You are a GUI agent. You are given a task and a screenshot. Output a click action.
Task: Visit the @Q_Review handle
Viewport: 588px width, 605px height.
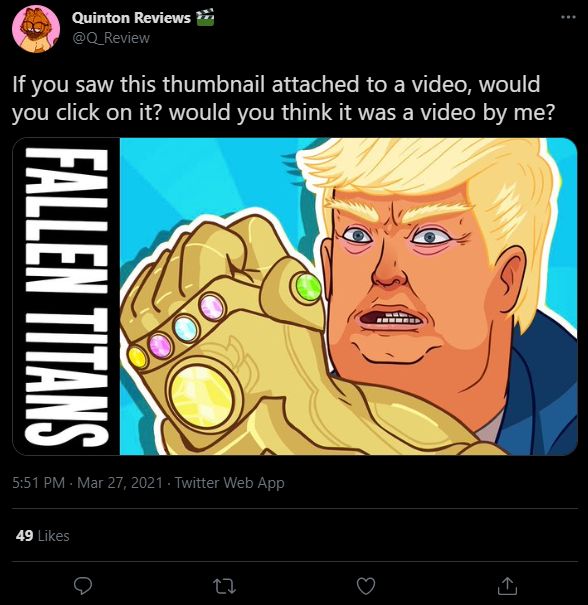point(111,38)
